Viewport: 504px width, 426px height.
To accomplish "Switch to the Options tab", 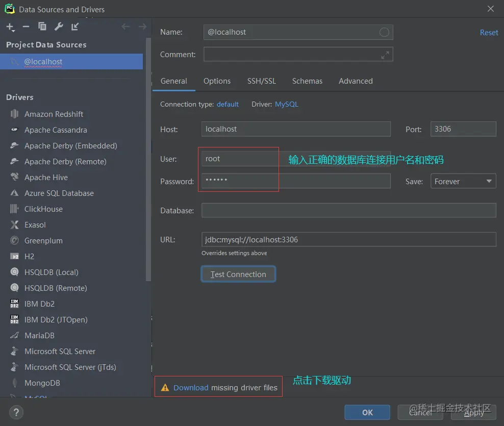I will click(x=217, y=81).
